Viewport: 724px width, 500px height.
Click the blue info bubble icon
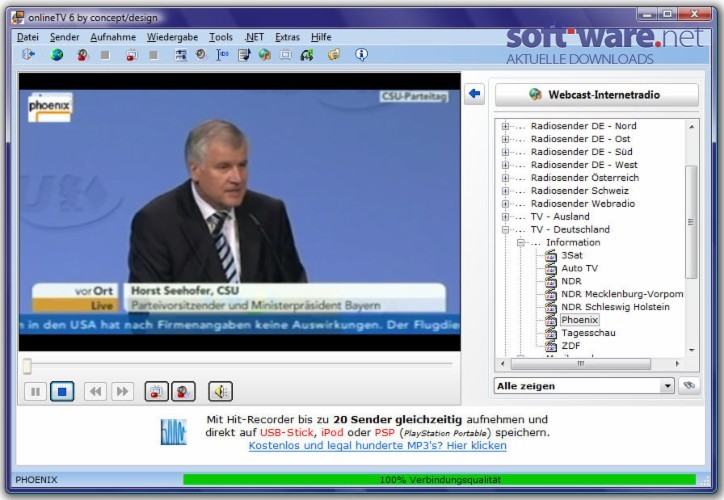362,54
